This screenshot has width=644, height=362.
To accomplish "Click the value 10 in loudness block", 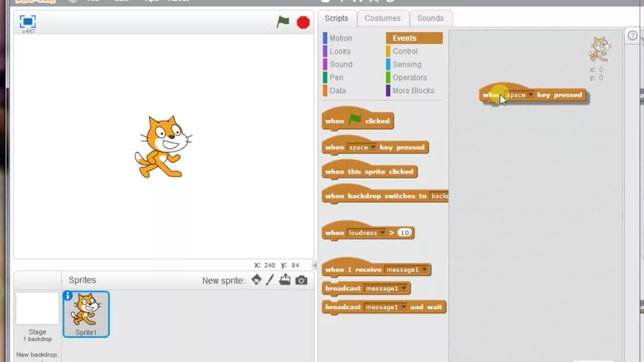I will (405, 233).
